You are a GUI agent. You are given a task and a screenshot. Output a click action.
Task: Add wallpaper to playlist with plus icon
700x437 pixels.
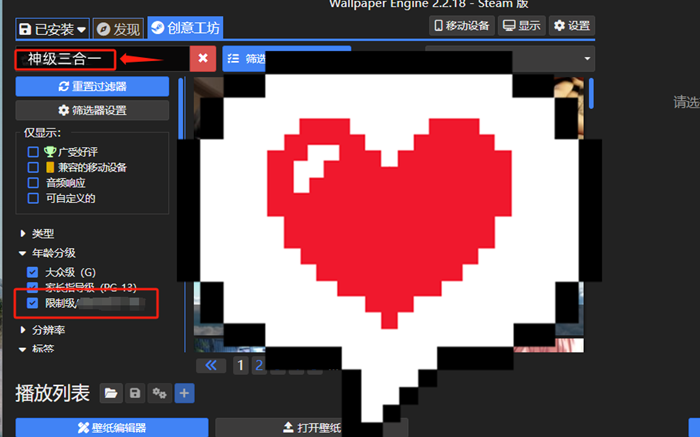point(184,393)
